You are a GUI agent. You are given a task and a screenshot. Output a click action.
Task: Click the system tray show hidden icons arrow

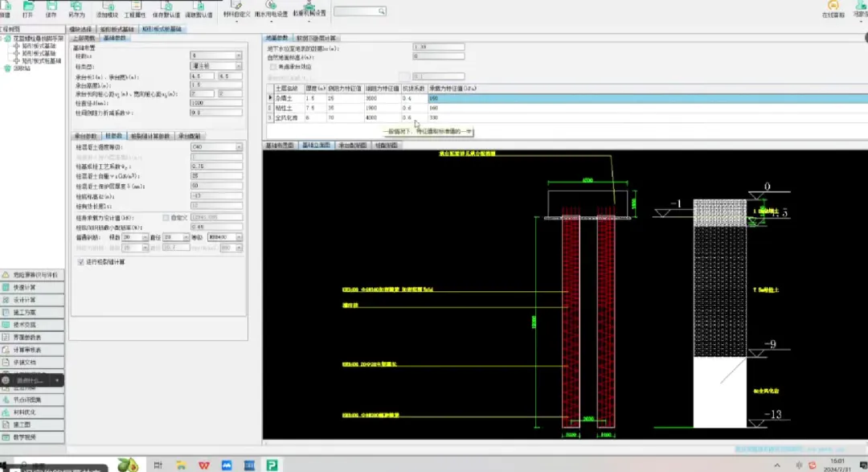click(777, 466)
